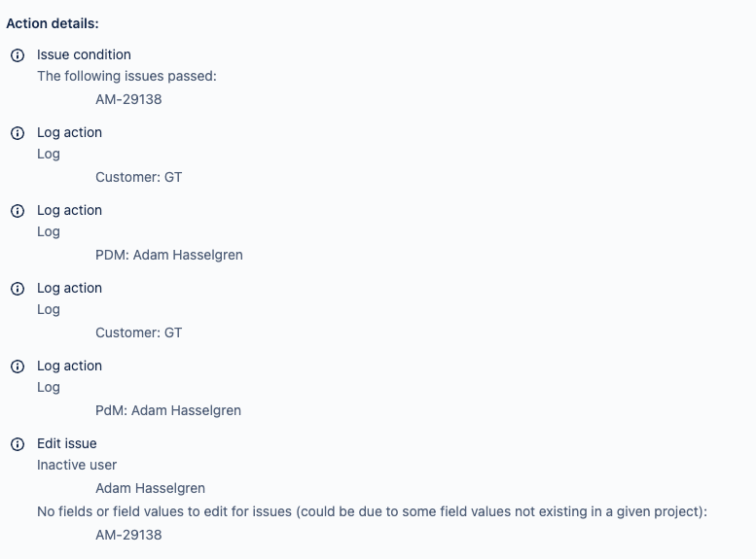Click Adam Hasselgren under Inactive user
This screenshot has width=756, height=559.
151,488
